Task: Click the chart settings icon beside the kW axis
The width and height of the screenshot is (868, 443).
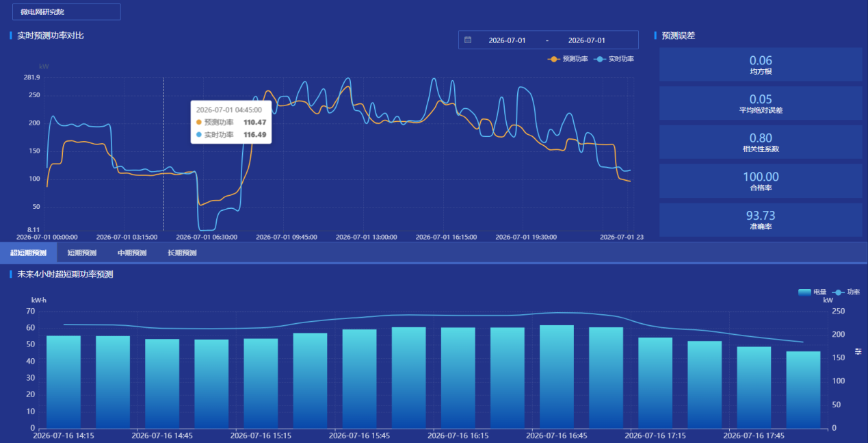Action: (858, 351)
